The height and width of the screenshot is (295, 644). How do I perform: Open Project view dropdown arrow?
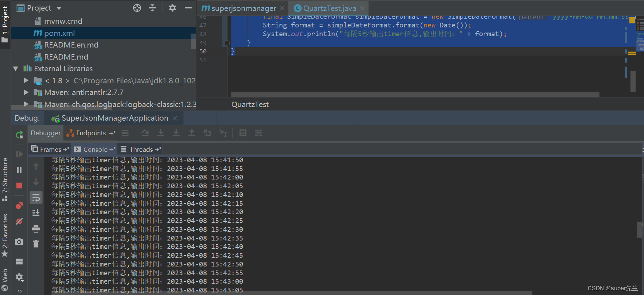59,8
